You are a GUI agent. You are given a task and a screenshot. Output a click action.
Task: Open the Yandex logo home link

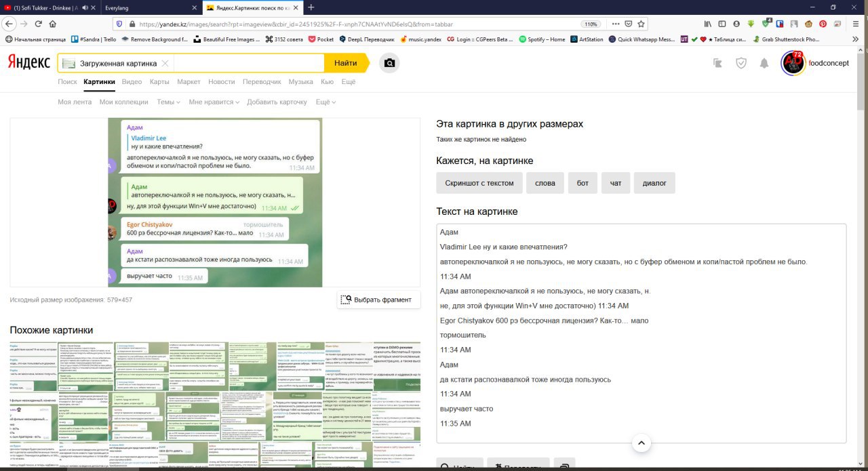click(x=28, y=62)
